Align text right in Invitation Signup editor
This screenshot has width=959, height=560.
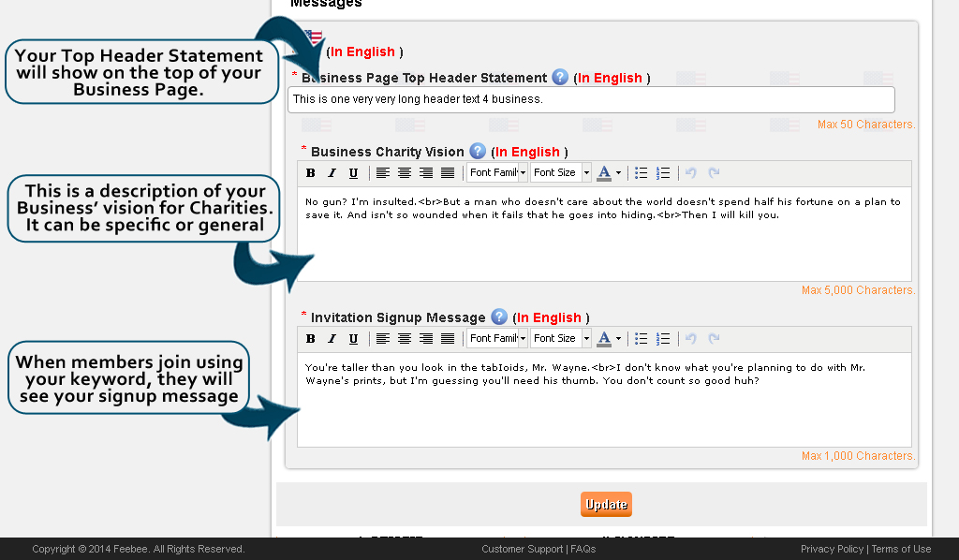click(426, 339)
